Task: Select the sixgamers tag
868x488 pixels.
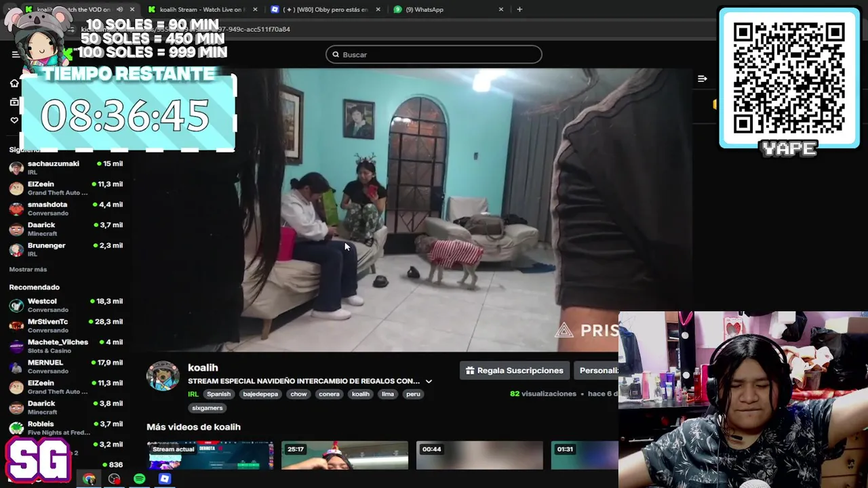Action: pos(207,408)
